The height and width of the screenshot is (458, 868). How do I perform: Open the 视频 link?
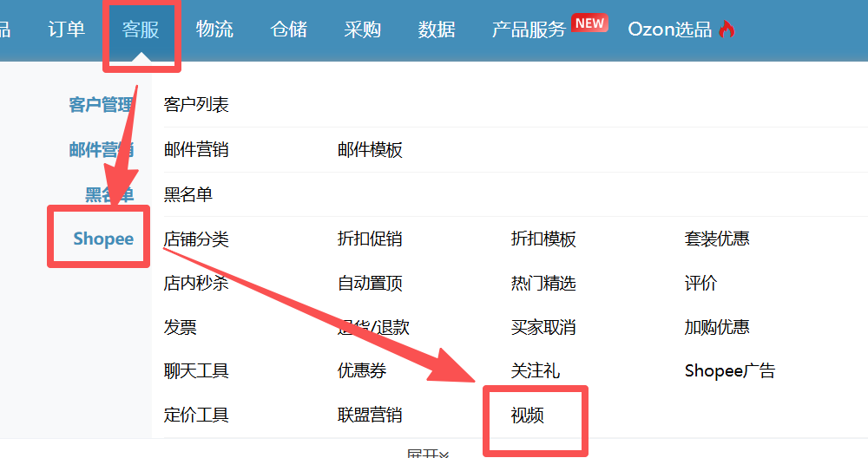528,415
